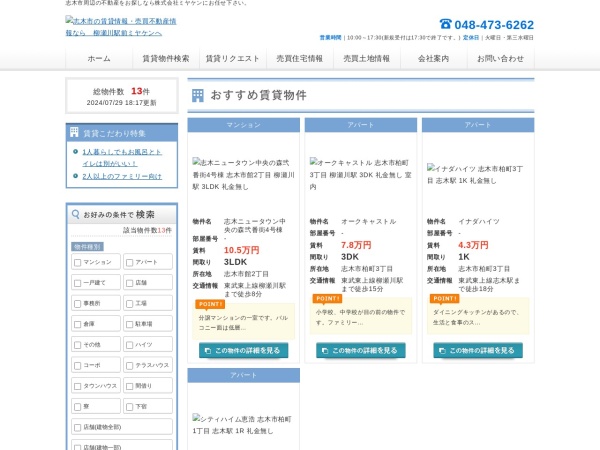Enable the 事務所 property type checkbox
Viewport: 600px width, 450px height.
click(78, 304)
